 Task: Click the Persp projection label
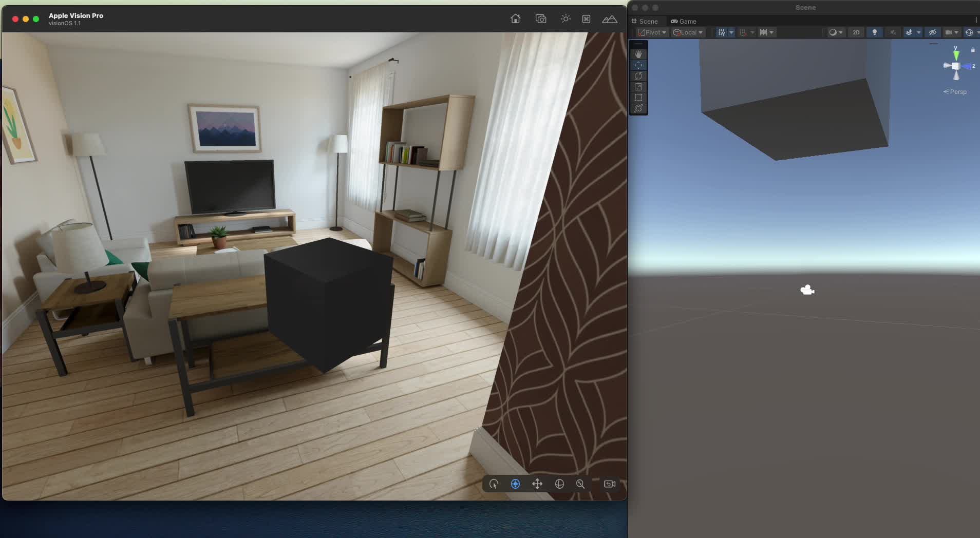pyautogui.click(x=955, y=92)
